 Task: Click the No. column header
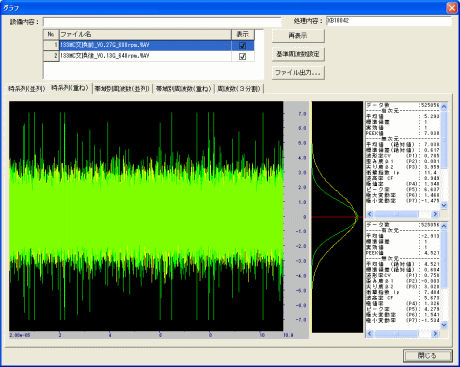51,34
